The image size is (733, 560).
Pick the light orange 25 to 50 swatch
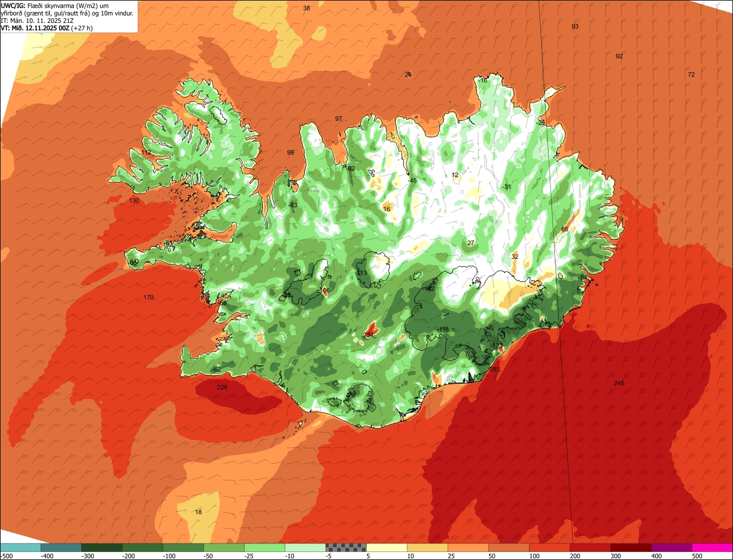click(x=467, y=547)
